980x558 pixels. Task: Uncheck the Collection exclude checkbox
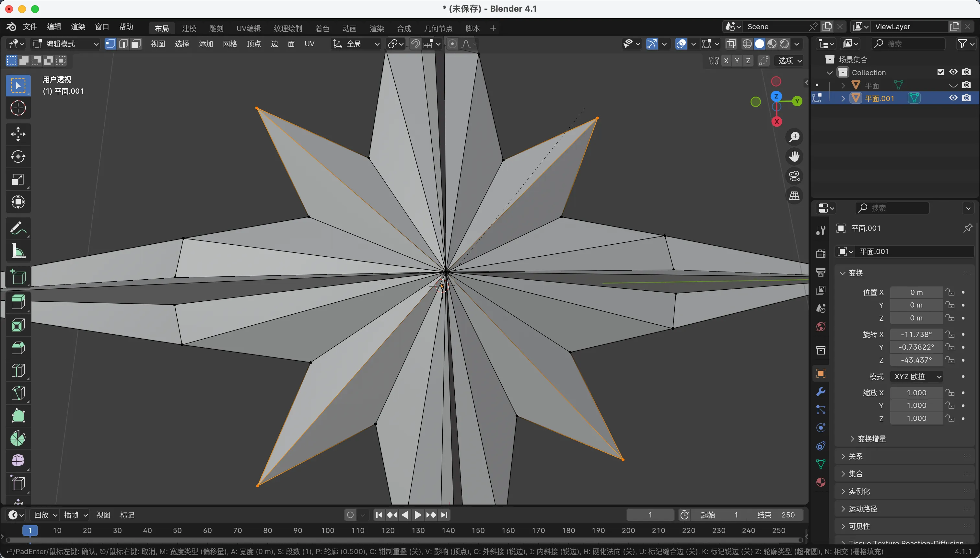pos(940,72)
